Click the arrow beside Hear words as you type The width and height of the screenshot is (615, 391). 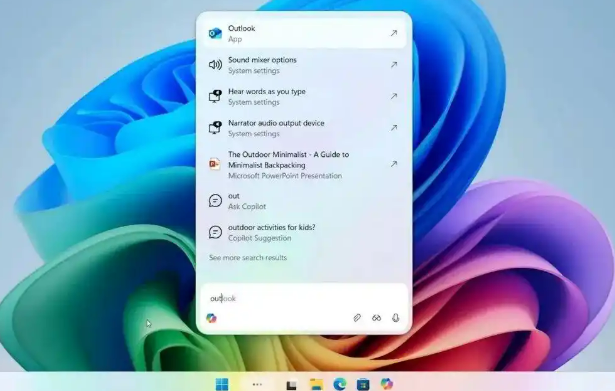(393, 96)
